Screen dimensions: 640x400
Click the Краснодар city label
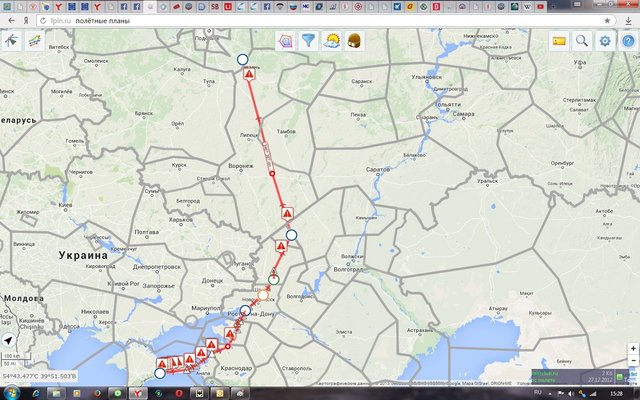point(236,368)
